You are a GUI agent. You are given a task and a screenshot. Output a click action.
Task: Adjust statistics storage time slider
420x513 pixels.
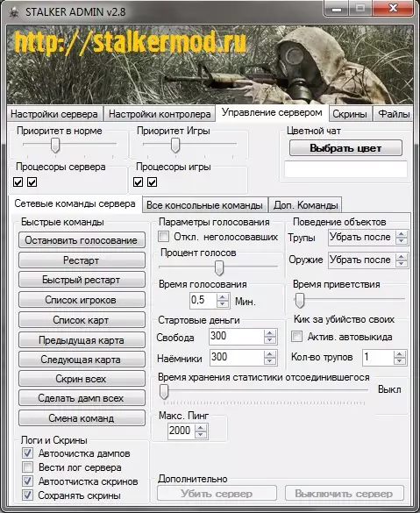click(164, 392)
